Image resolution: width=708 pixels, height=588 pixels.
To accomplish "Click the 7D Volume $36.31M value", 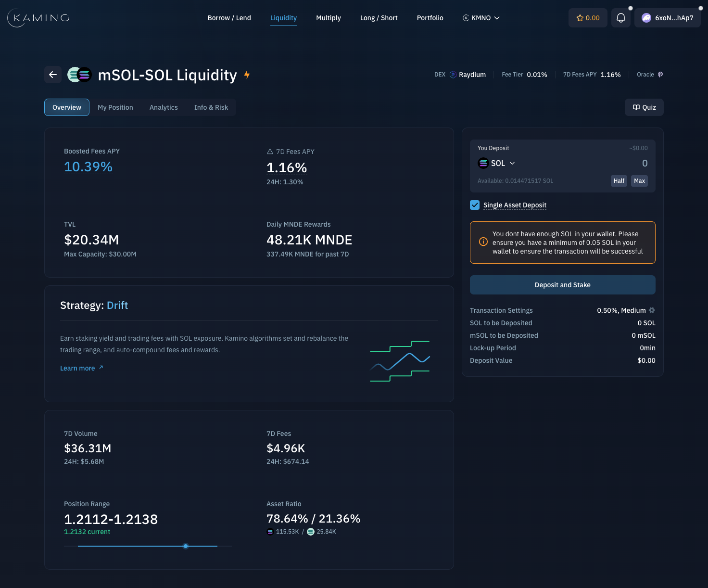I will 88,448.
